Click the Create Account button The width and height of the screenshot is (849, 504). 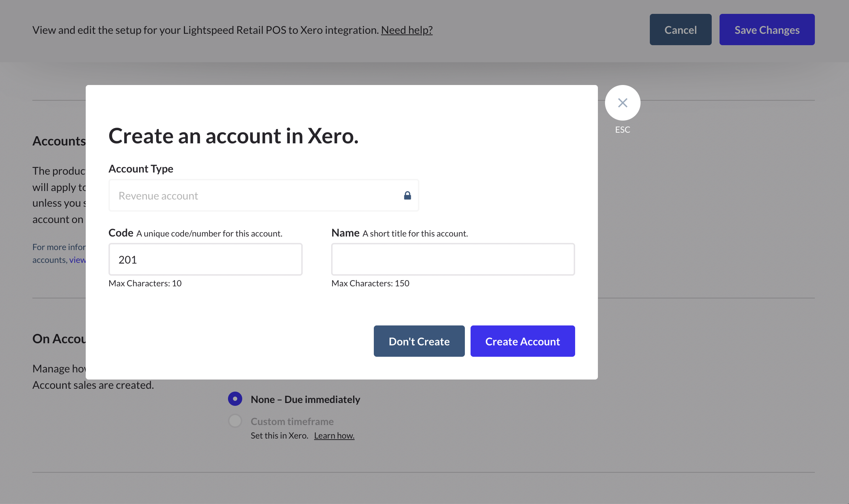(x=522, y=341)
